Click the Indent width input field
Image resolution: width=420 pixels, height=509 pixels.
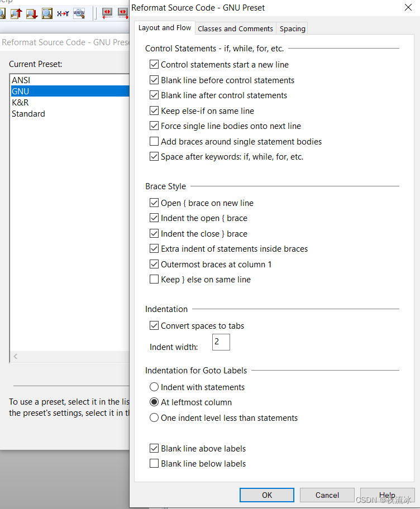pos(221,342)
